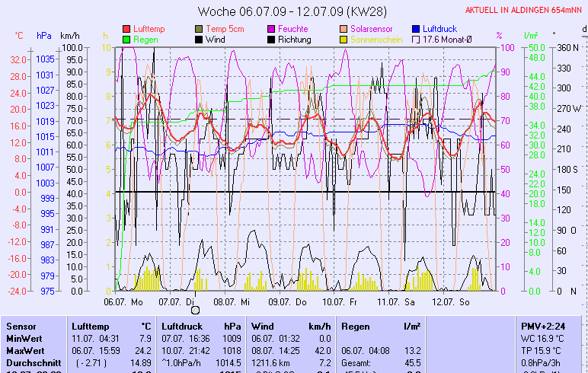588x373 pixels.
Task: Click the magenta Feuchte legend square
Action: 272,29
